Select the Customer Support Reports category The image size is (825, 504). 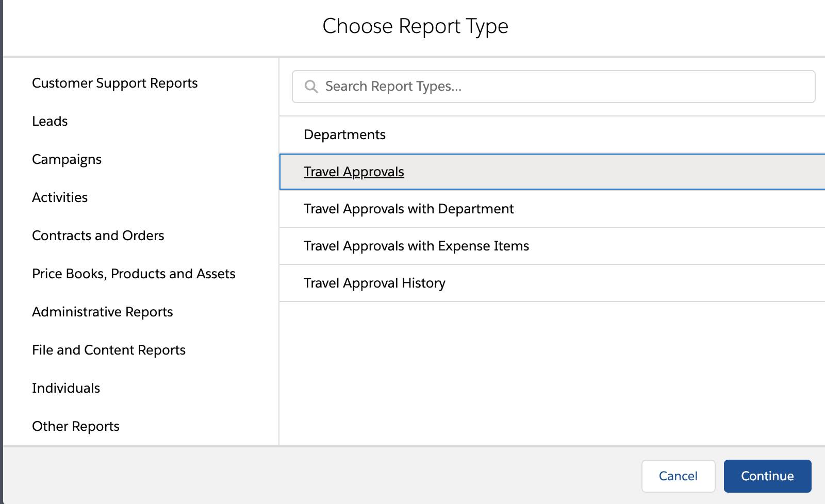pyautogui.click(x=115, y=83)
